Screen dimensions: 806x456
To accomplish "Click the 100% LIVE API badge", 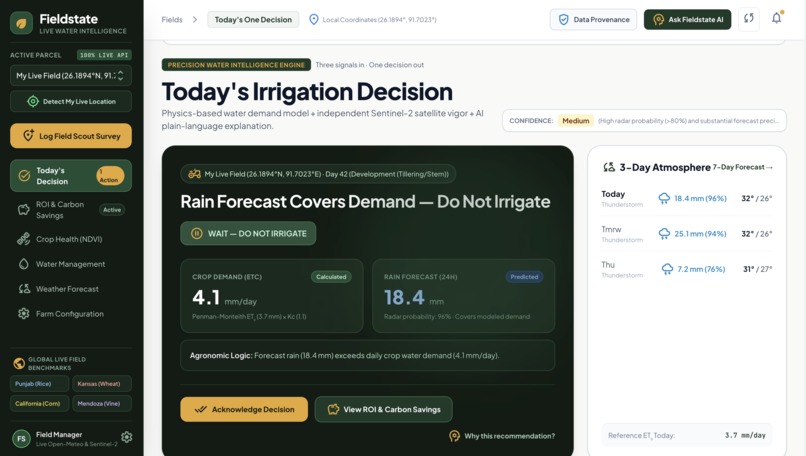I will point(104,55).
